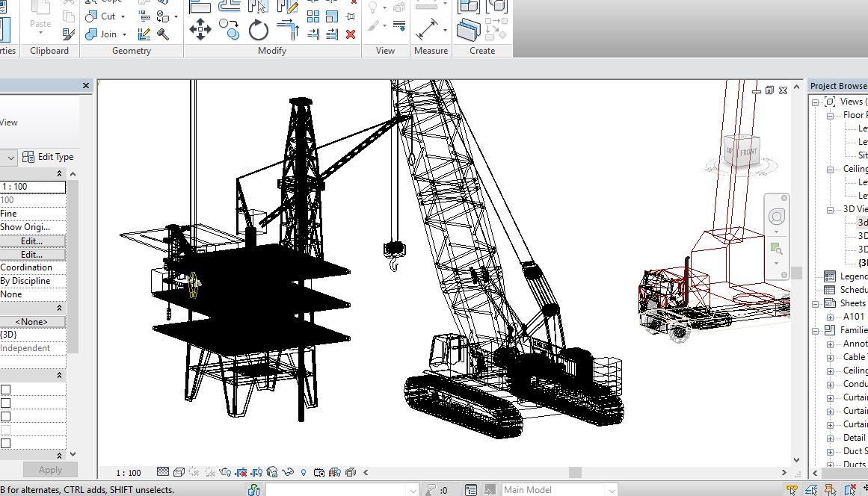Select the Move tool in Modify panel
The image size is (868, 496).
click(200, 30)
